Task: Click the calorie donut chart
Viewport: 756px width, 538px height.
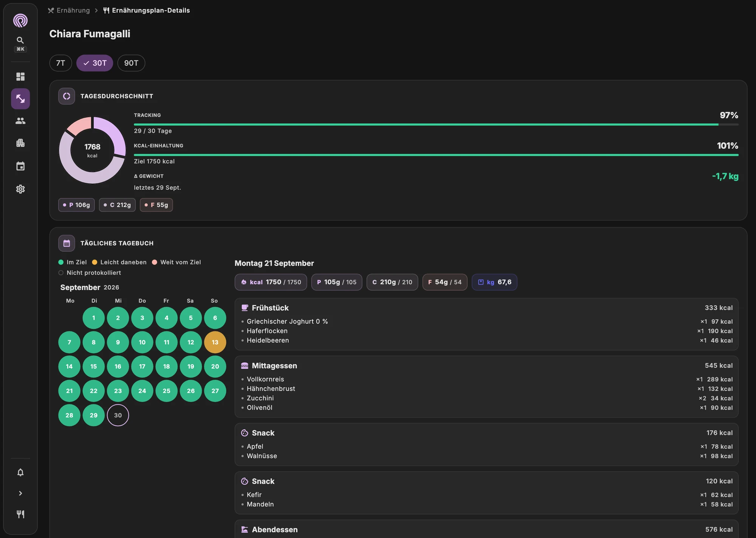Action: pos(92,150)
